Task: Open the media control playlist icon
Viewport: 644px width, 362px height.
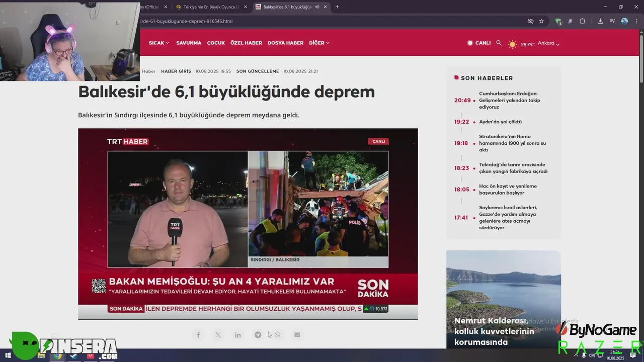Action: 612,21
